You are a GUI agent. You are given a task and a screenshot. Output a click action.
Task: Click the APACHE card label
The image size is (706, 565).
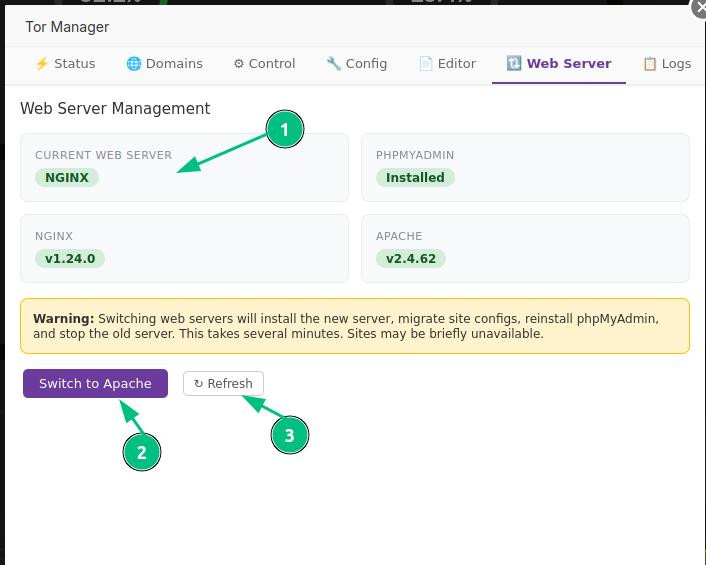(x=399, y=236)
